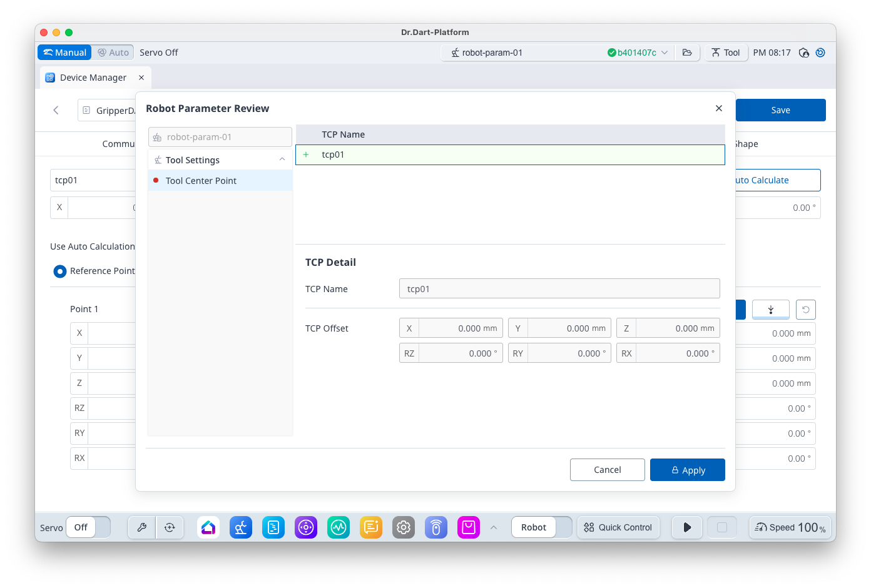871x588 pixels.
Task: Open the purple jog control icon
Action: (x=306, y=527)
